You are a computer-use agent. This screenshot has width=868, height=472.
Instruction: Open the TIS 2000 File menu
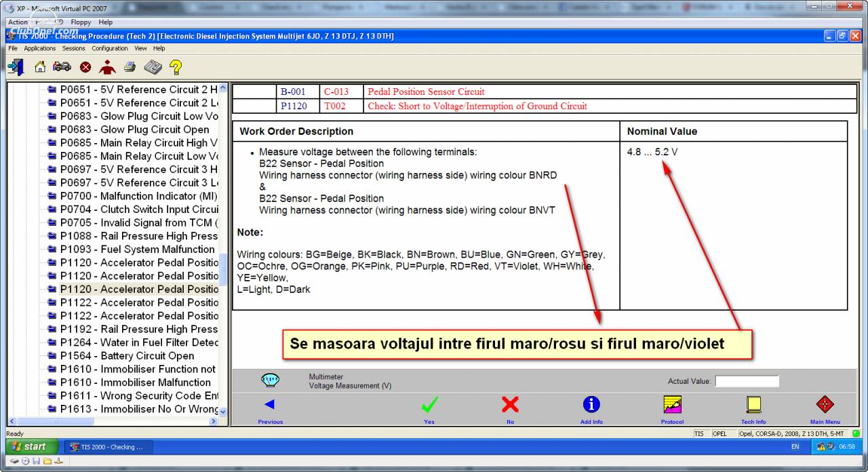coord(13,49)
